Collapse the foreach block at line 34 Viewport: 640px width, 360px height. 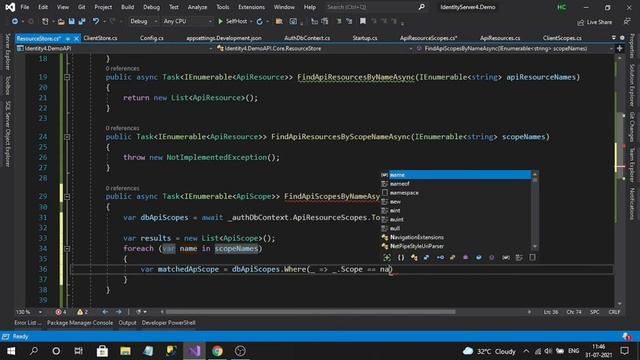click(67, 249)
